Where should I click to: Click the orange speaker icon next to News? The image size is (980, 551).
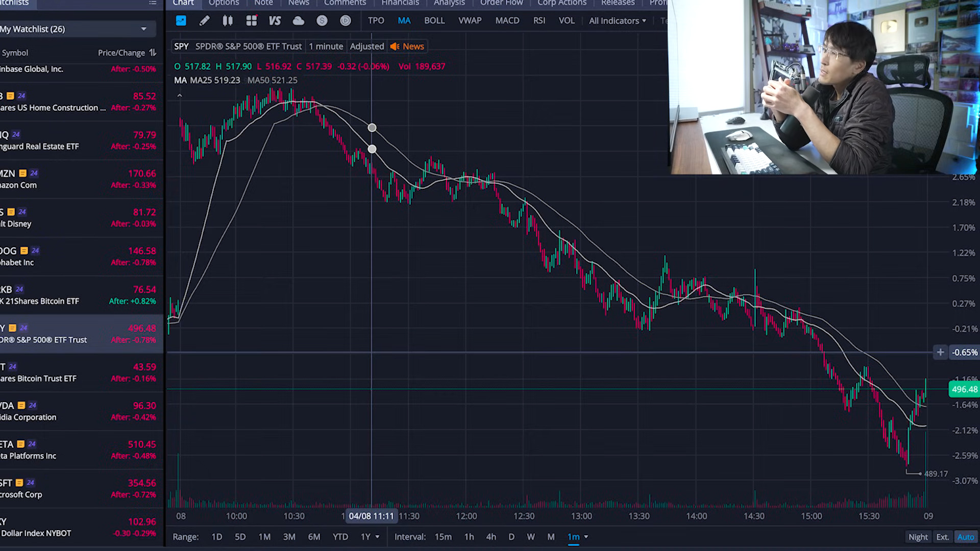click(395, 46)
